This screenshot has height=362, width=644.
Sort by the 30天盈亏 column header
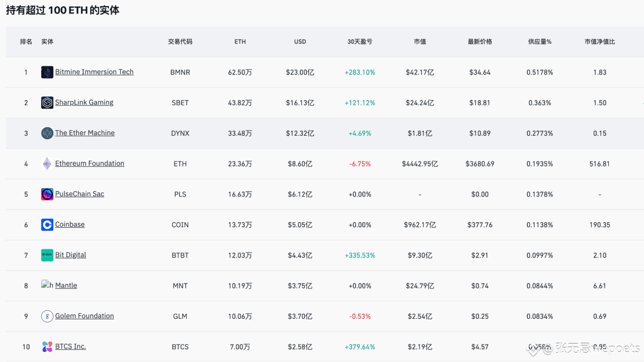tap(360, 42)
